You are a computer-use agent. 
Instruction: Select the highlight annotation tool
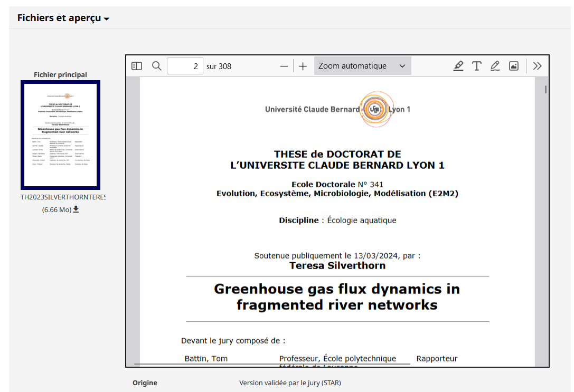[458, 66]
